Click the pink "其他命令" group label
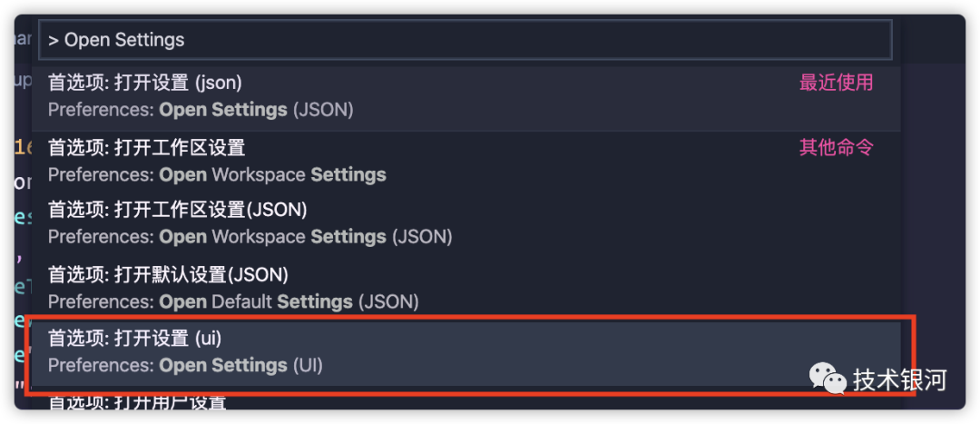Image resolution: width=980 pixels, height=424 pixels. 837,148
